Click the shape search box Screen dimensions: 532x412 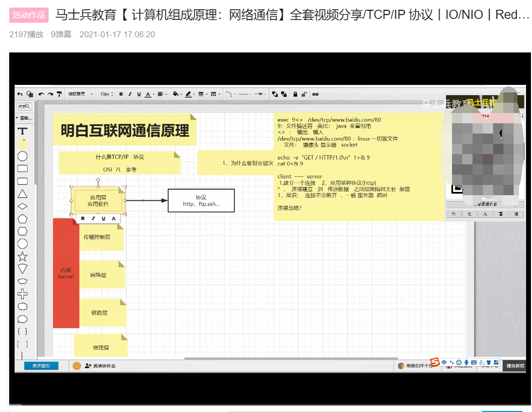(24, 107)
